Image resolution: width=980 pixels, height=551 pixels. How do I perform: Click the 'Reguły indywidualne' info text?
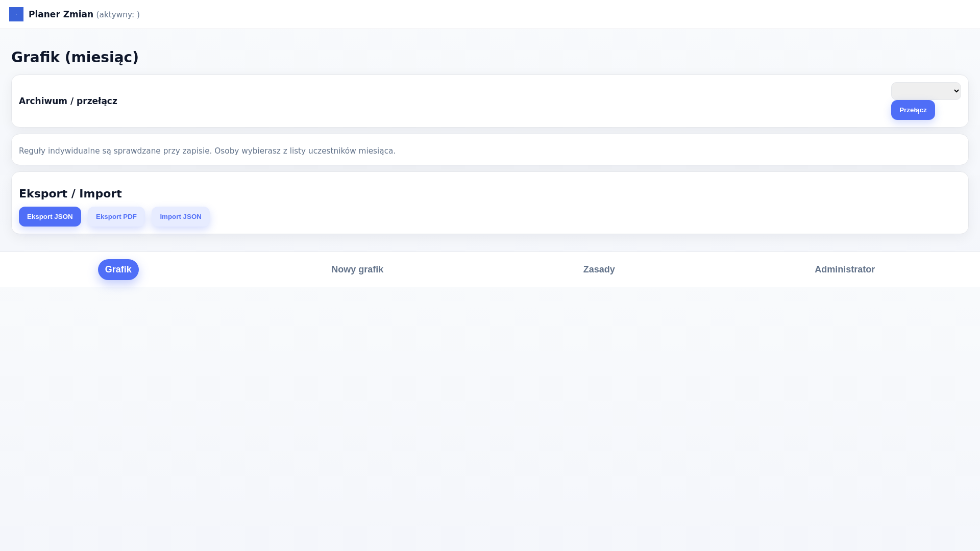pos(207,151)
